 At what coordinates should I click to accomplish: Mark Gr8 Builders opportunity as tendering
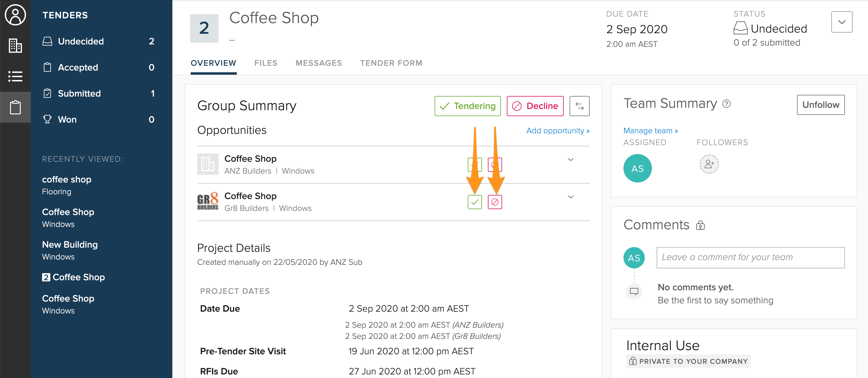point(474,202)
